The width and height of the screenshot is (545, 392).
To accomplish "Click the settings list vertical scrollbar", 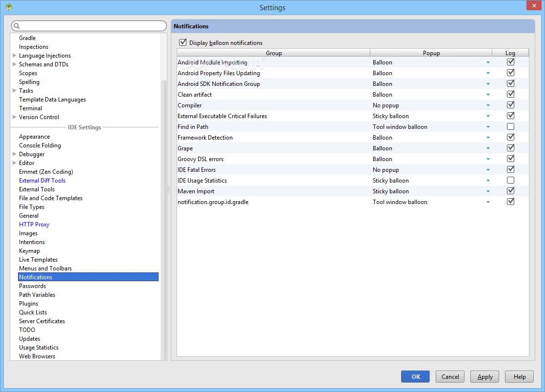I will coord(164,220).
